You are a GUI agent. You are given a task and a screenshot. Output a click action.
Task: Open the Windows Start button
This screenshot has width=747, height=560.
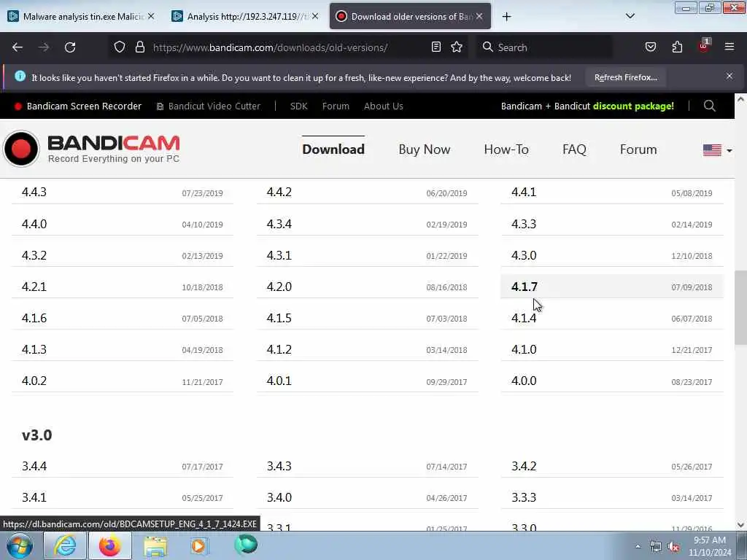20,545
